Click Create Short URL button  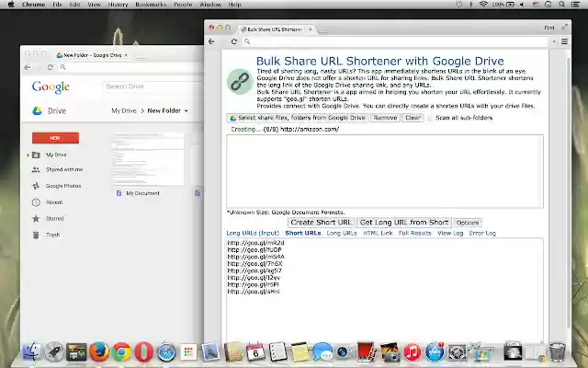pos(322,223)
